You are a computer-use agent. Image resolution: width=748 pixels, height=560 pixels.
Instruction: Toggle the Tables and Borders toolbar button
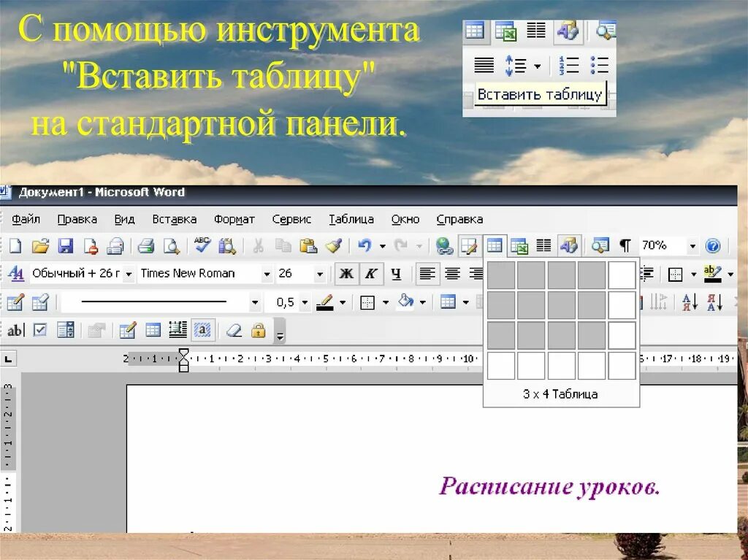click(x=469, y=246)
